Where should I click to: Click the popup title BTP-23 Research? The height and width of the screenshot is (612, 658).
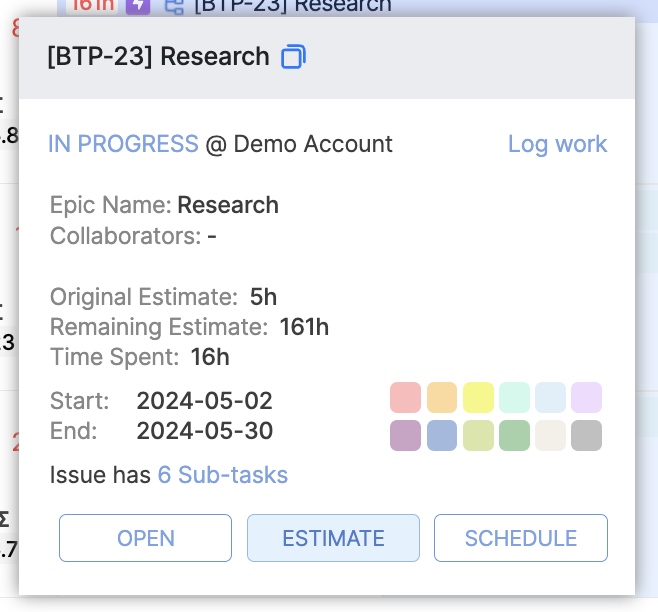tap(158, 57)
